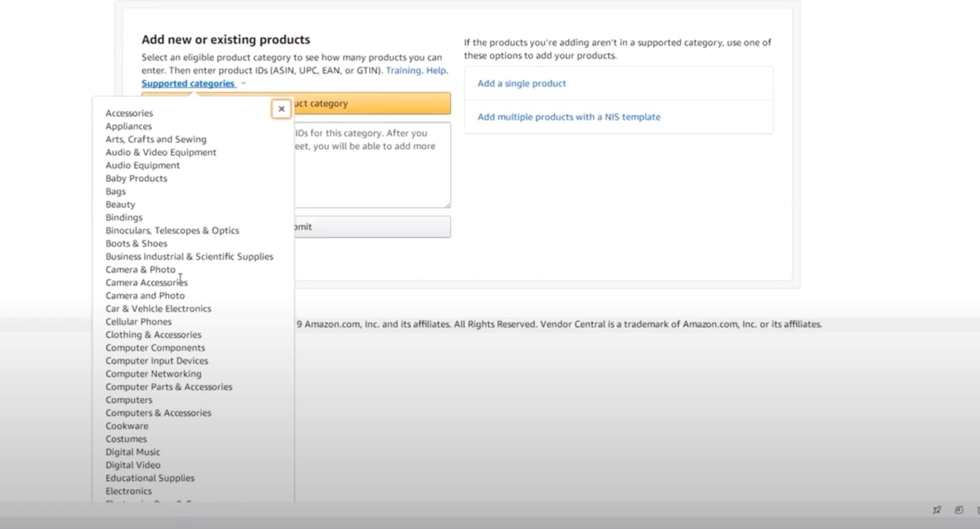Click the pin icon in the status bar
The image size is (980, 529).
pos(937,510)
